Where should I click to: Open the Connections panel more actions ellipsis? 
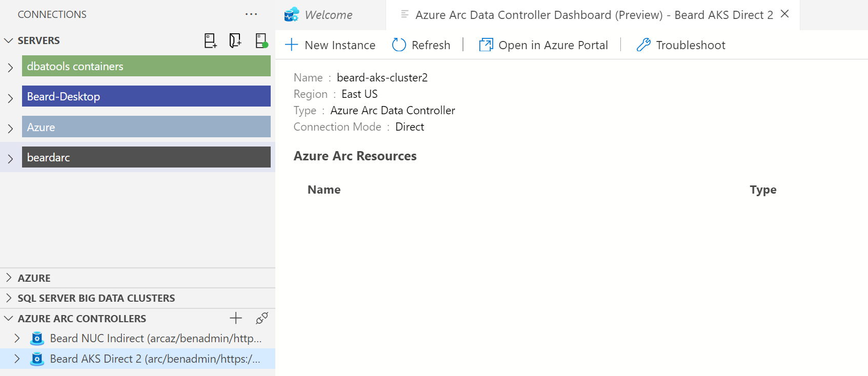pos(251,14)
